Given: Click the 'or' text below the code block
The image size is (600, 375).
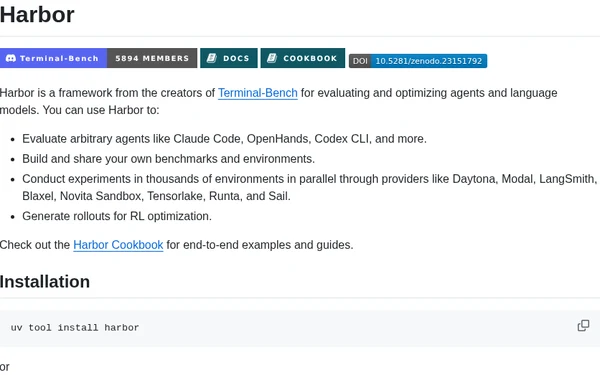Looking at the screenshot, I should tap(5, 367).
